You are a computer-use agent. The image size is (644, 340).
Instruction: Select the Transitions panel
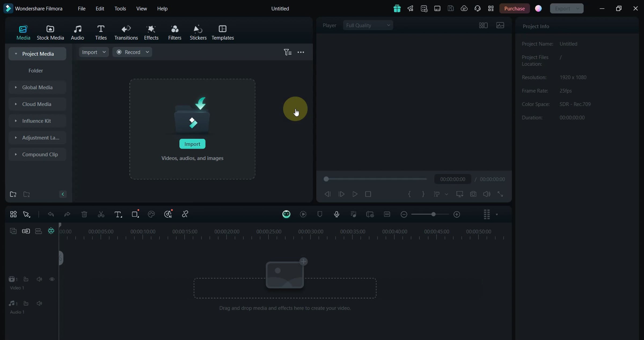tap(126, 32)
